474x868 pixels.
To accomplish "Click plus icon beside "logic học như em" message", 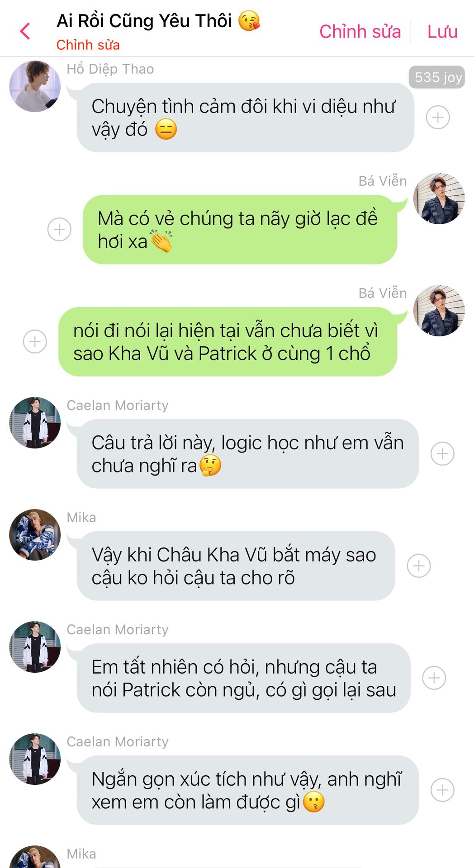I will (442, 454).
